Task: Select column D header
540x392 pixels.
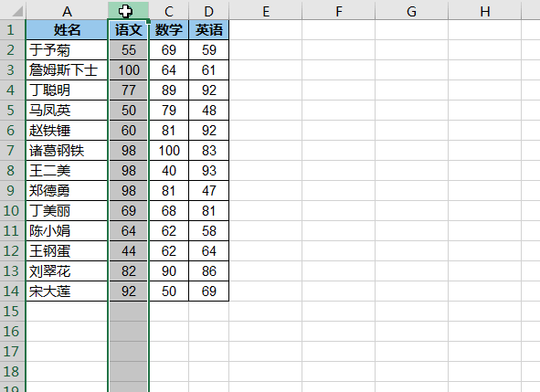Action: (208, 10)
